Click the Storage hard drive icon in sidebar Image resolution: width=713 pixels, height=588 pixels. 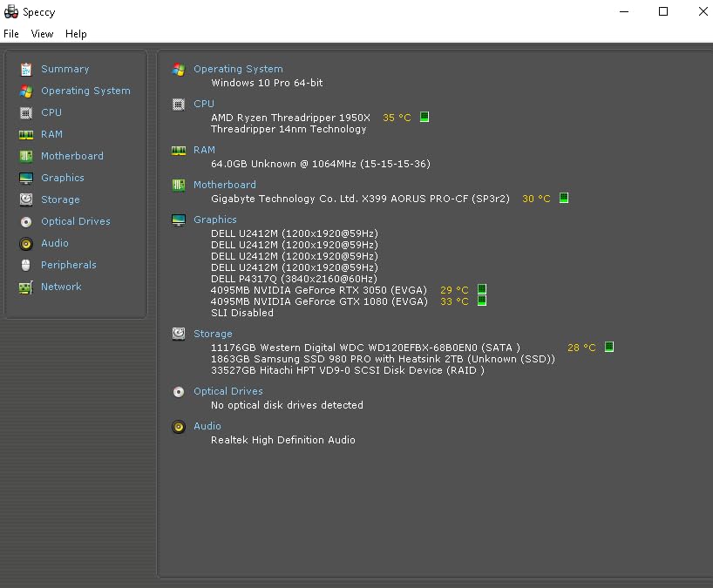(26, 200)
